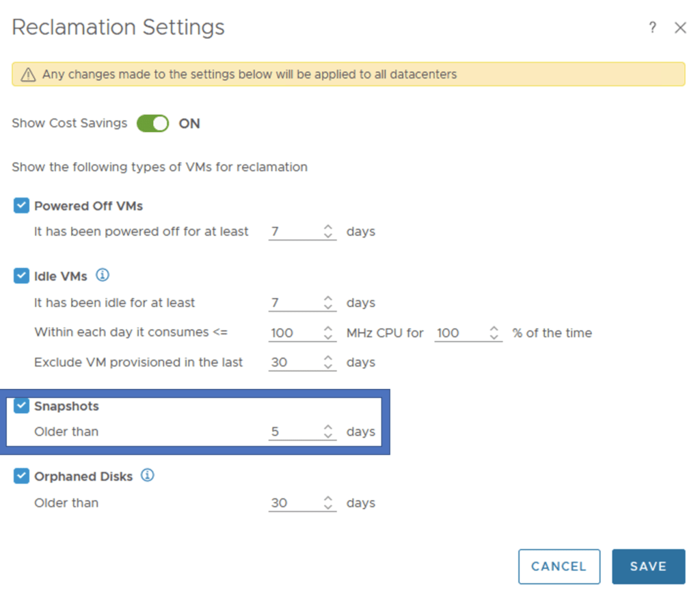700x597 pixels.
Task: Increase Snapshots older than days value
Action: [329, 427]
